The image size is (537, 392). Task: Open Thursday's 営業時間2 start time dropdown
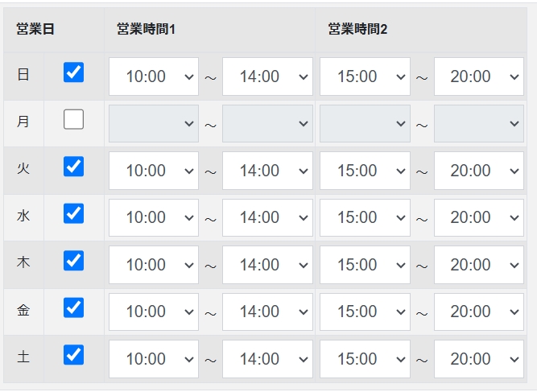[x=365, y=265]
